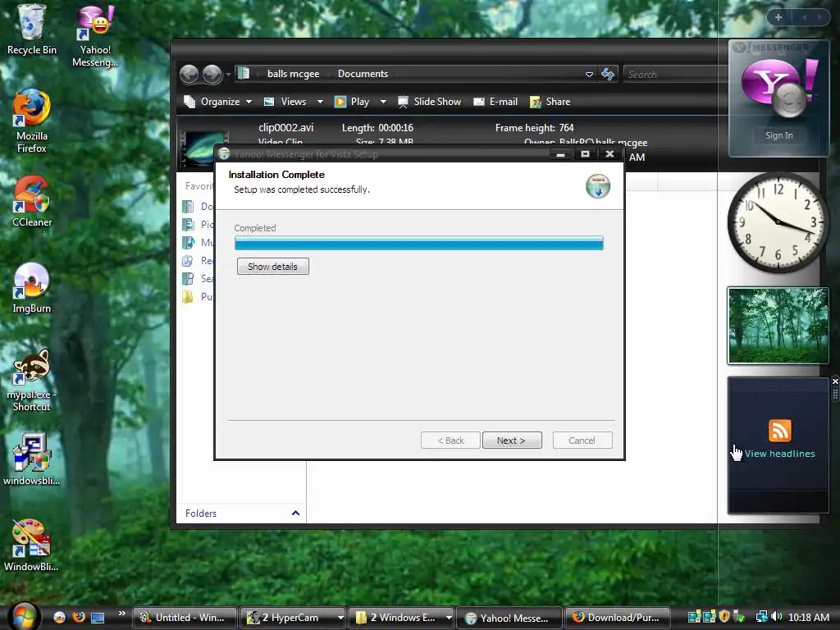Image resolution: width=840 pixels, height=630 pixels.
Task: Click the Play toolbar button
Action: pos(352,102)
